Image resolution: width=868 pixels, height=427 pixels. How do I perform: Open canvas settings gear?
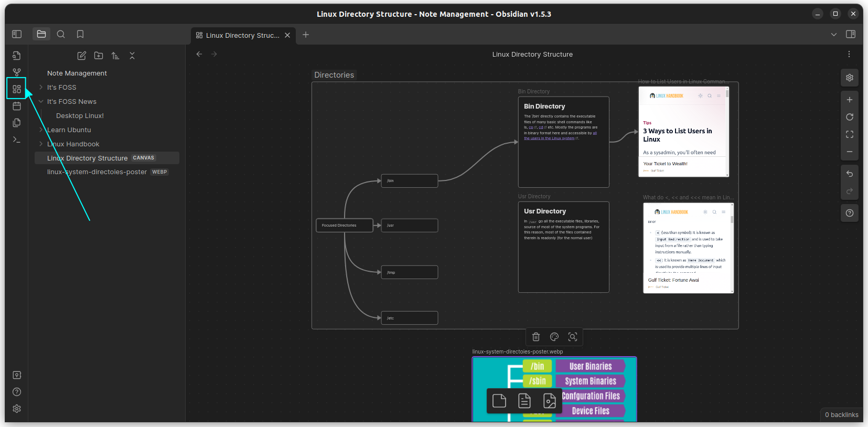(x=850, y=78)
